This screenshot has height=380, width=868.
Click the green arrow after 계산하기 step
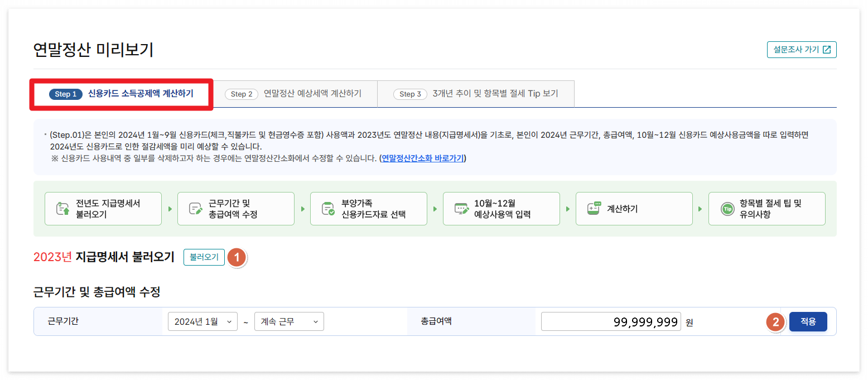point(700,208)
